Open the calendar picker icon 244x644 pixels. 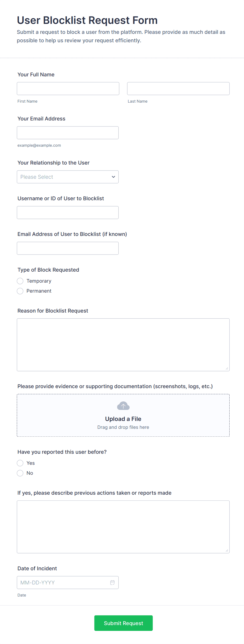click(112, 582)
